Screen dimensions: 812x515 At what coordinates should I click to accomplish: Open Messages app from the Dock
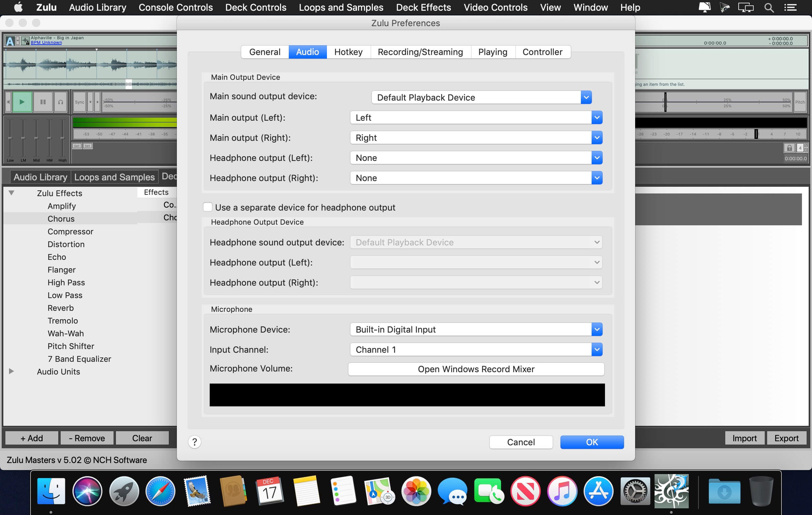[453, 491]
